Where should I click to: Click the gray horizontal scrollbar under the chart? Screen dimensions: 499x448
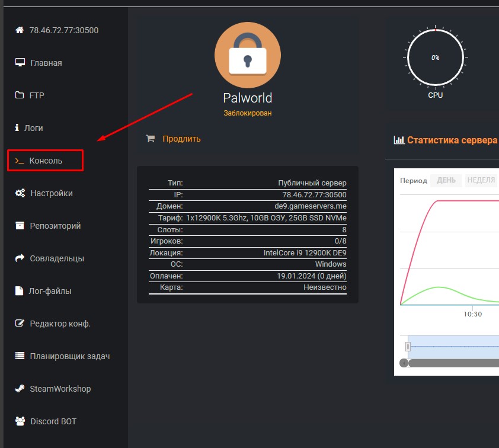click(453, 363)
